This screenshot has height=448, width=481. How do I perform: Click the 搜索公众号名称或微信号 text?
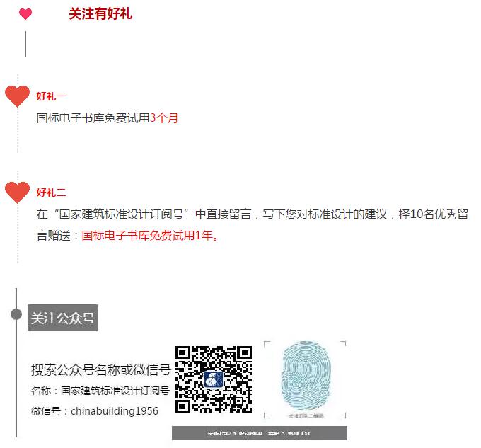(x=100, y=369)
